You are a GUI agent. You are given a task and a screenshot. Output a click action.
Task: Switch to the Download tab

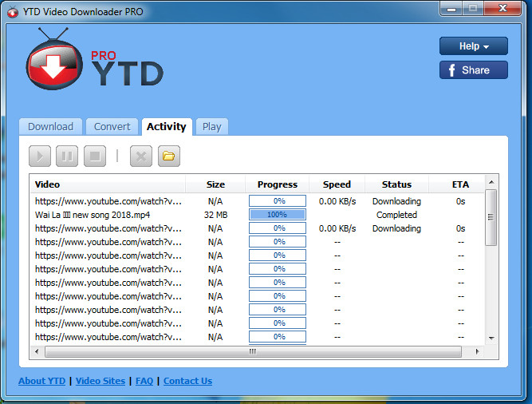pyautogui.click(x=50, y=127)
